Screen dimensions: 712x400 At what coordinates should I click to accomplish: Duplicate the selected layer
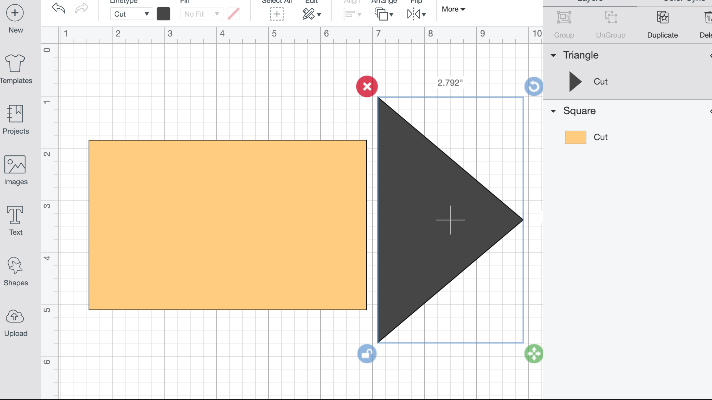click(x=663, y=24)
